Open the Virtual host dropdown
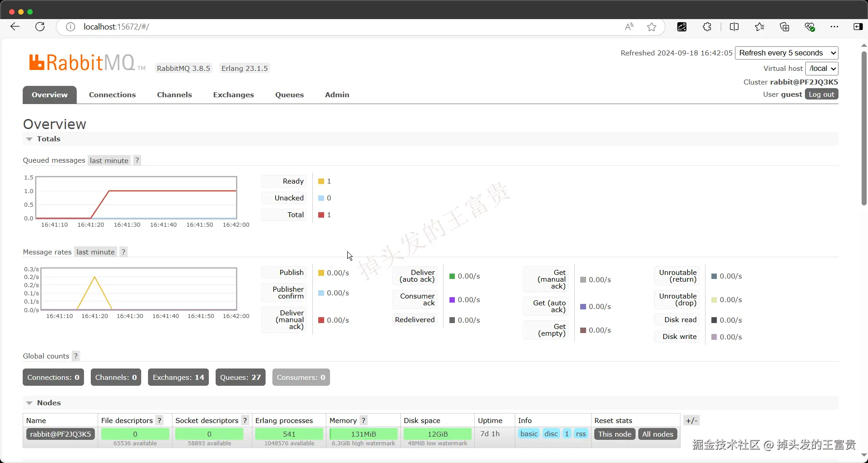868x463 pixels. 822,69
